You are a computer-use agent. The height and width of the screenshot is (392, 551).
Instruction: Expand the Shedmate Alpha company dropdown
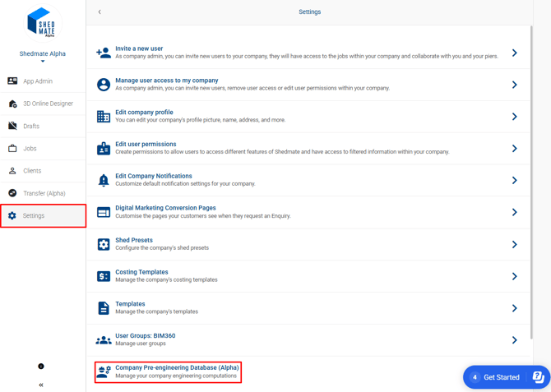pos(43,61)
